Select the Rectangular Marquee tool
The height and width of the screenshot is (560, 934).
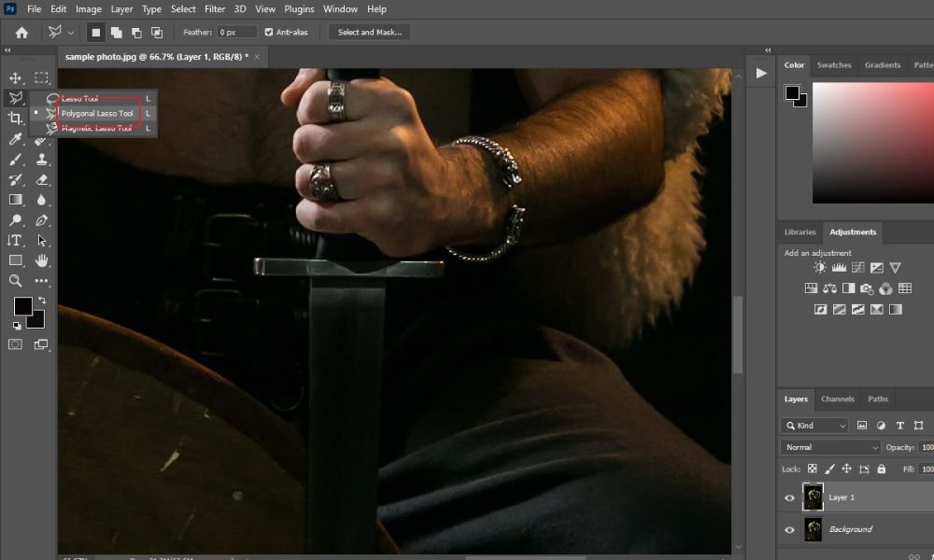point(41,78)
